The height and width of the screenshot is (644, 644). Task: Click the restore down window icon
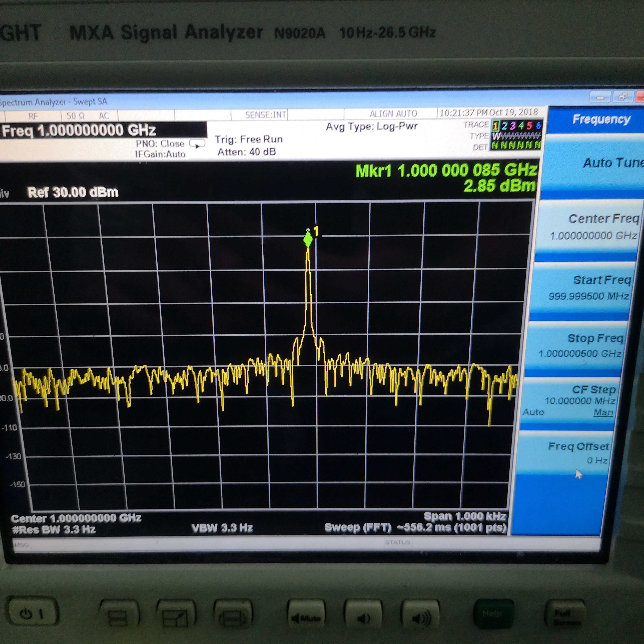pos(623,97)
